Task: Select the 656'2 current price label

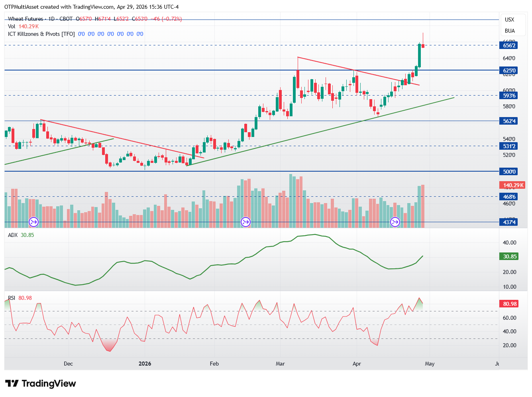Action: point(508,45)
